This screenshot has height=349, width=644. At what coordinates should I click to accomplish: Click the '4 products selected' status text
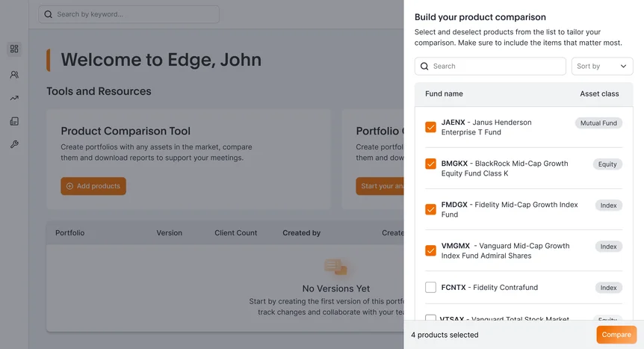click(x=445, y=335)
